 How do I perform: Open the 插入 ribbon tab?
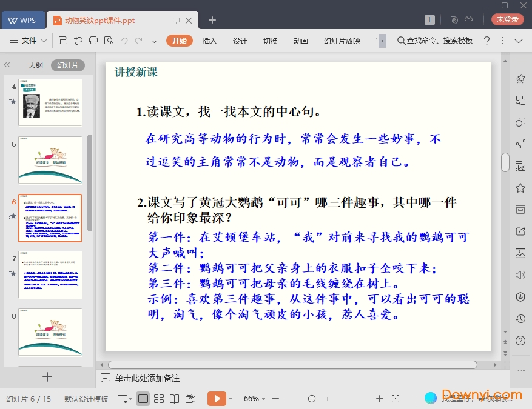click(x=209, y=41)
